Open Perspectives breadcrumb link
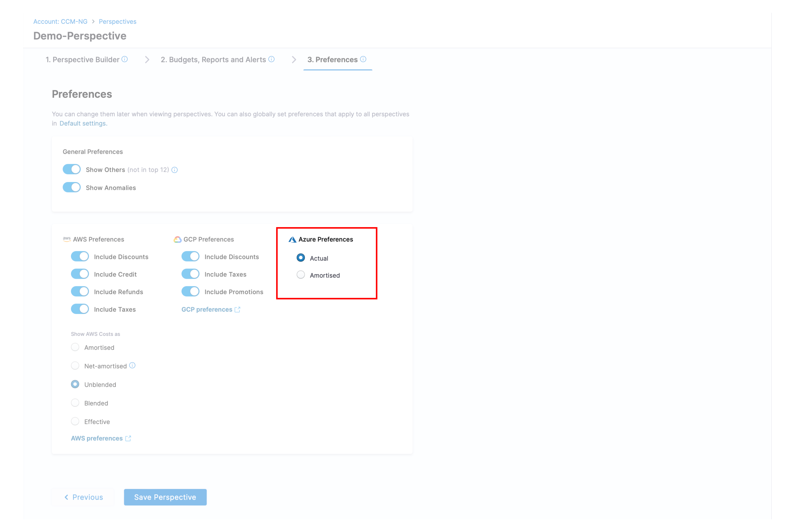 (x=117, y=22)
